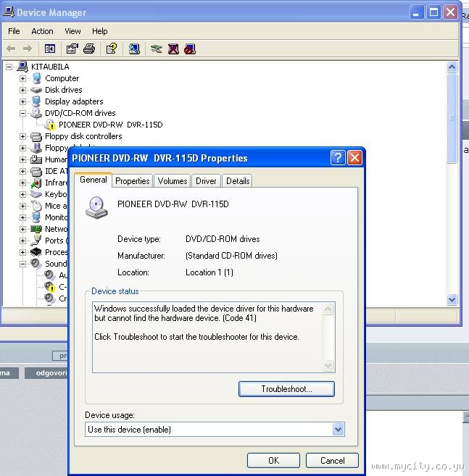Open the Action menu
469x476 pixels.
[42, 31]
